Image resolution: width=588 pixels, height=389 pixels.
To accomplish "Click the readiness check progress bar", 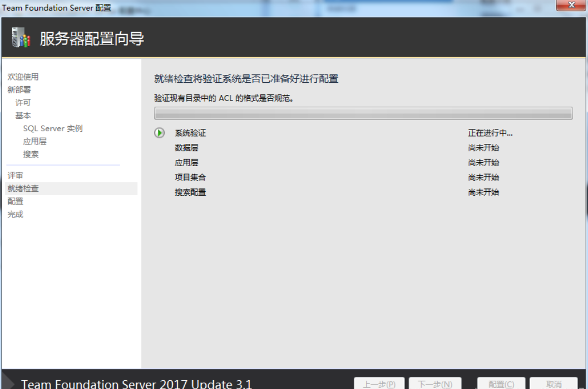I will pyautogui.click(x=363, y=113).
